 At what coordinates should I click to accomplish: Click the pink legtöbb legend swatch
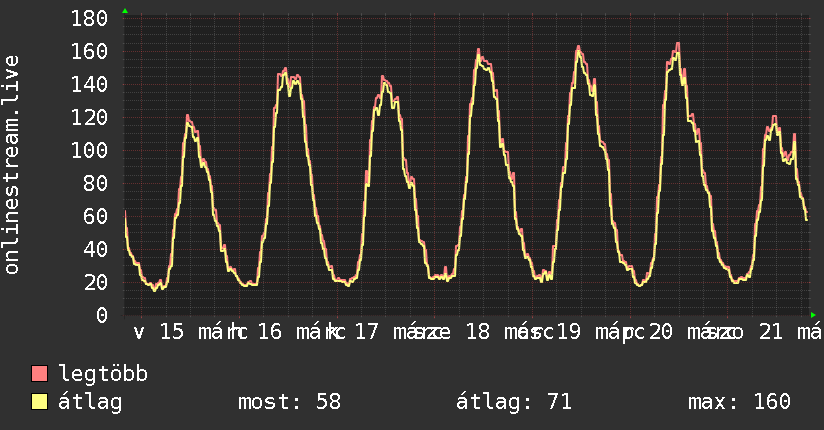tap(40, 373)
